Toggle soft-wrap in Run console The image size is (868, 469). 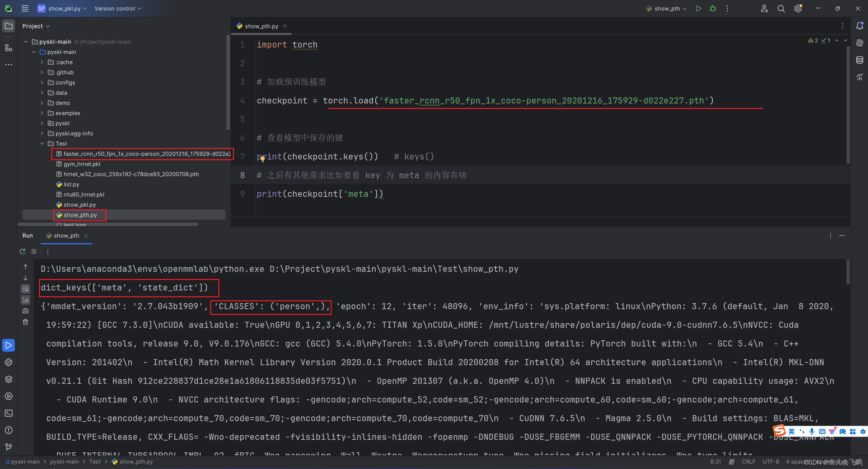pos(25,289)
